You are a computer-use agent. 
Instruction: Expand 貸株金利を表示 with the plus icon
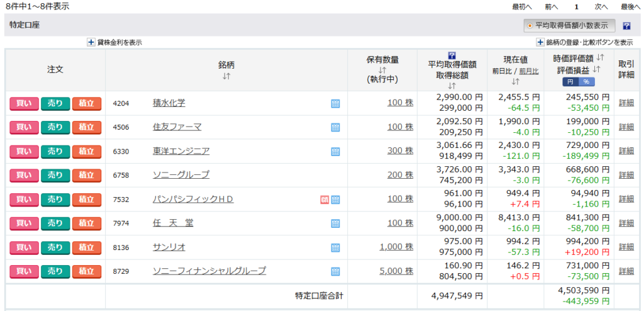click(91, 42)
